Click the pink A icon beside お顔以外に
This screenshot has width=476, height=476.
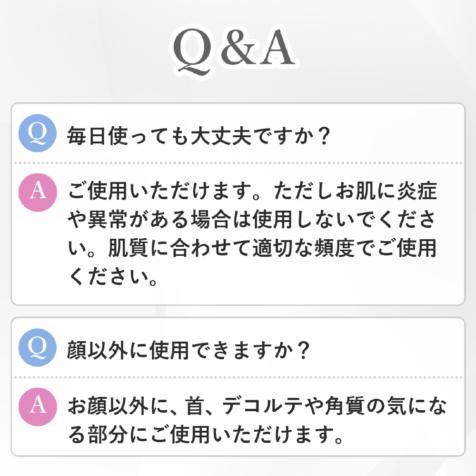point(37,405)
